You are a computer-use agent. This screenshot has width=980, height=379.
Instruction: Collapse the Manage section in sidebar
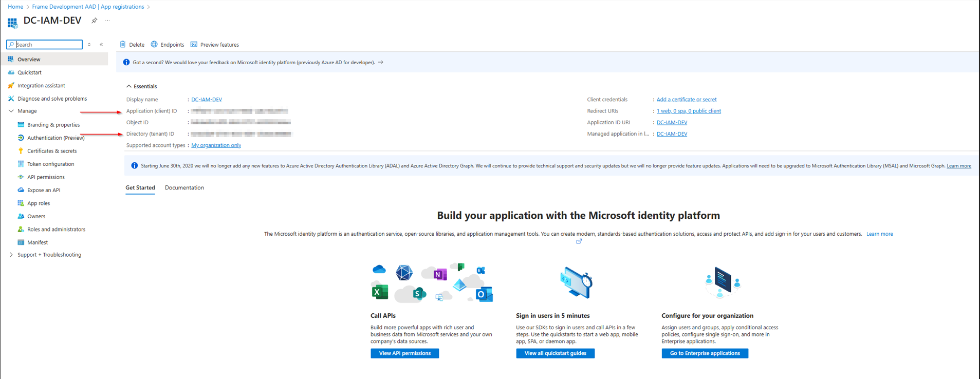click(11, 111)
